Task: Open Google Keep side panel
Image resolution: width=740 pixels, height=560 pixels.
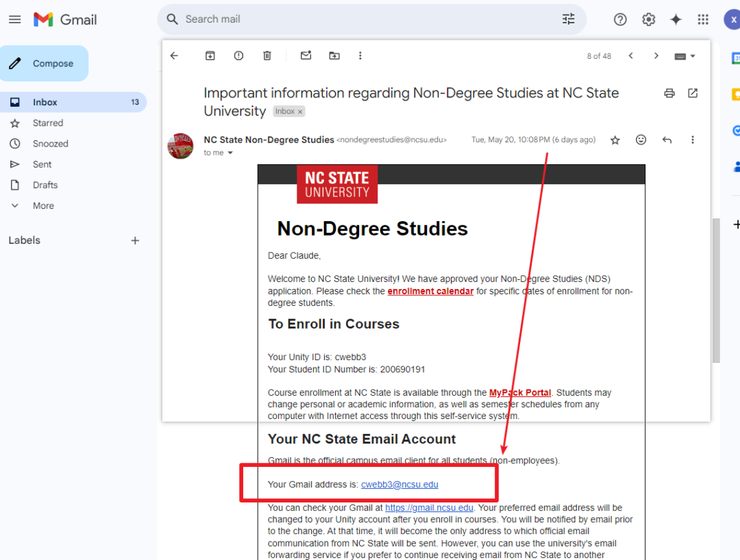Action: point(736,94)
